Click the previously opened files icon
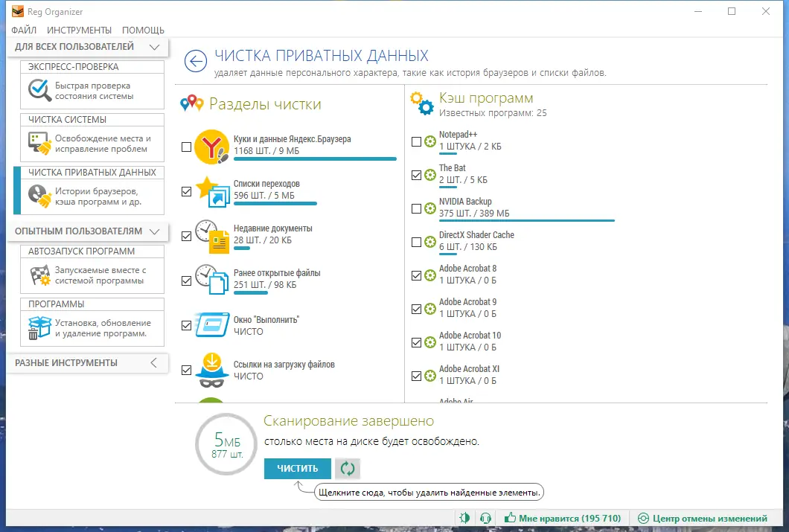789x532 pixels. point(212,280)
